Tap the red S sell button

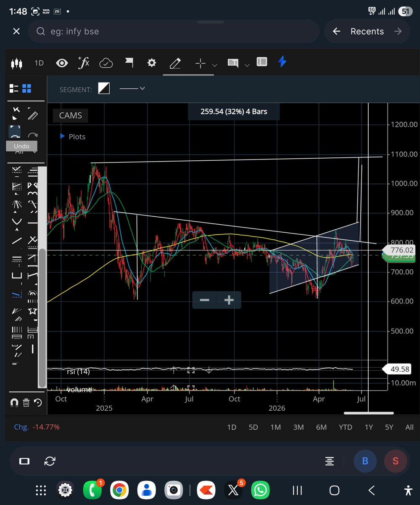point(395,461)
